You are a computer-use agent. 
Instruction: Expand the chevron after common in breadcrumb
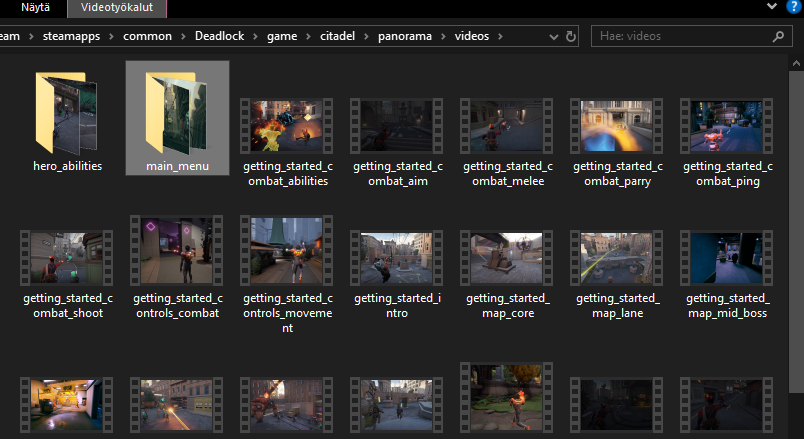click(183, 36)
